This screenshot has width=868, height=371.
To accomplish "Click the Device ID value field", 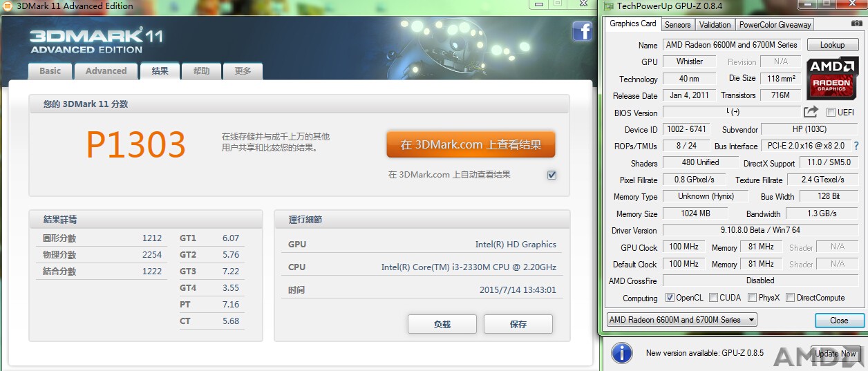I will (687, 129).
